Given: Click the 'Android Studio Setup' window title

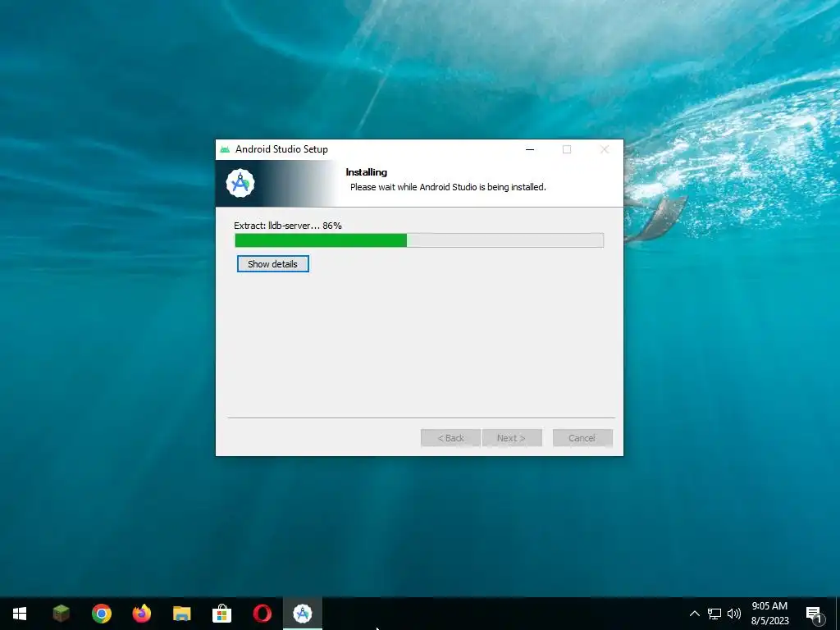Looking at the screenshot, I should coord(282,149).
